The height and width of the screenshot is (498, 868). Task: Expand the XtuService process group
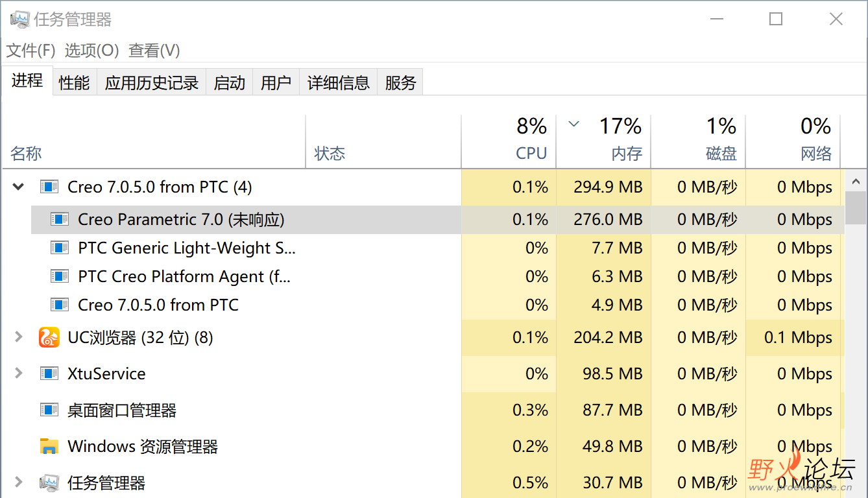pyautogui.click(x=19, y=373)
